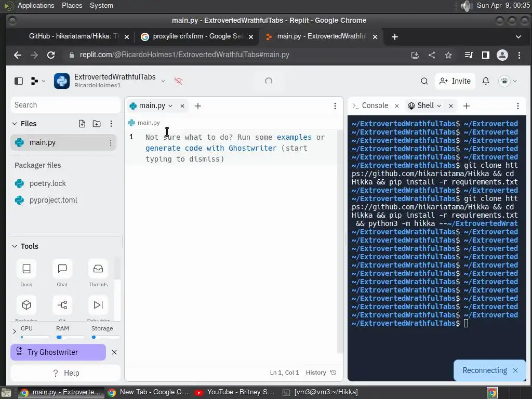
Task: Create a new file with the Files icon
Action: pos(82,124)
